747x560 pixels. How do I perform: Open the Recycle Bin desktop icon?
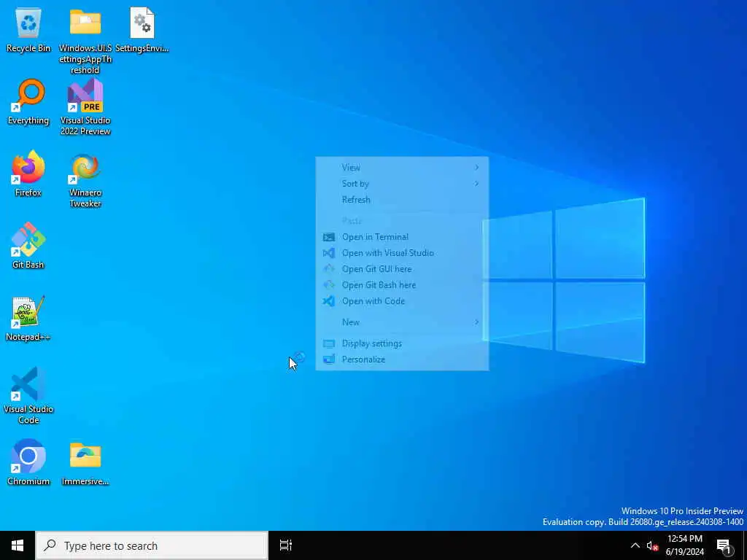tap(28, 29)
